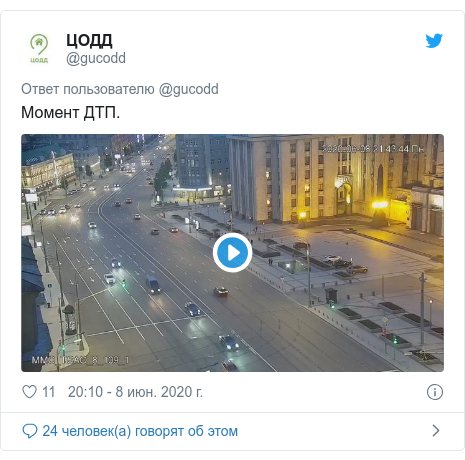The width and height of the screenshot is (465, 460).
Task: Click the like count 11
Action: [49, 392]
